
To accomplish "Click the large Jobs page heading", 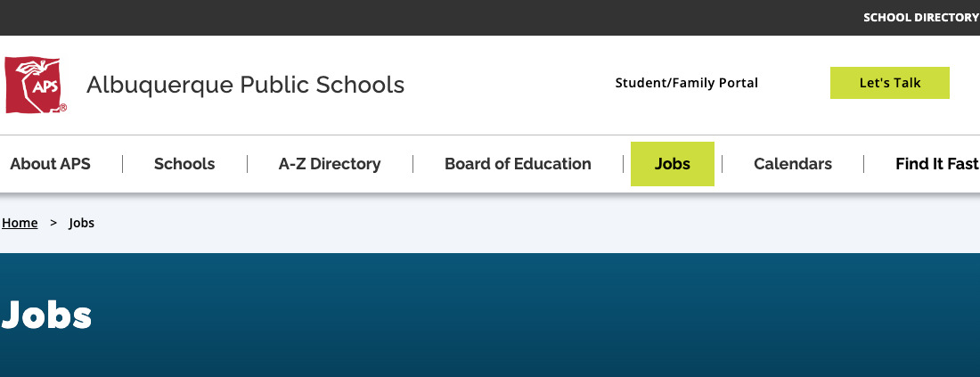I will [x=46, y=315].
